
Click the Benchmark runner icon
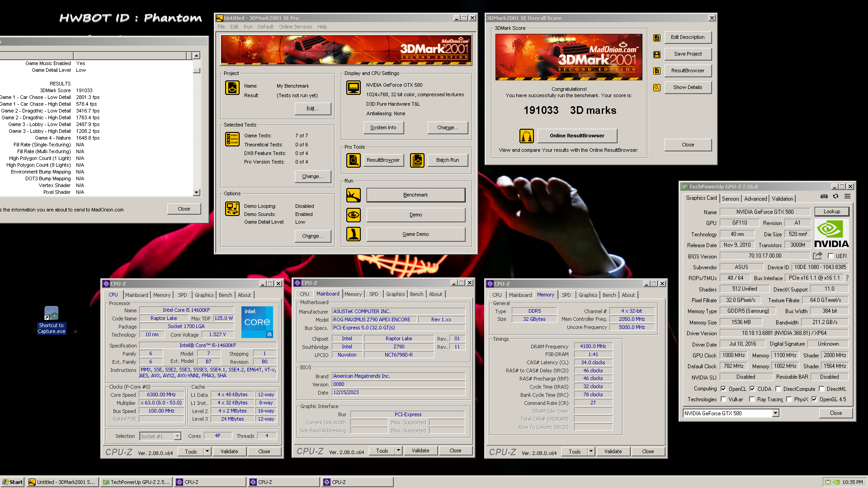pos(354,195)
